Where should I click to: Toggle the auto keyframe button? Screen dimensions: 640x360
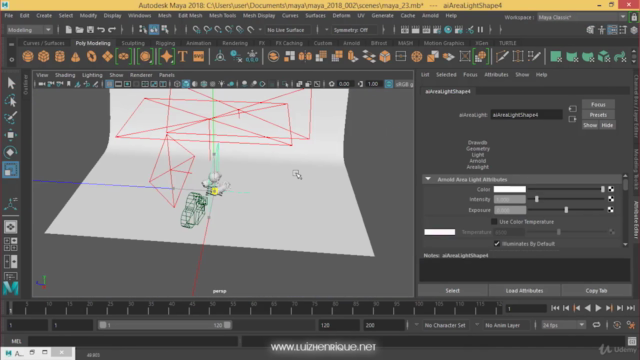[617, 325]
